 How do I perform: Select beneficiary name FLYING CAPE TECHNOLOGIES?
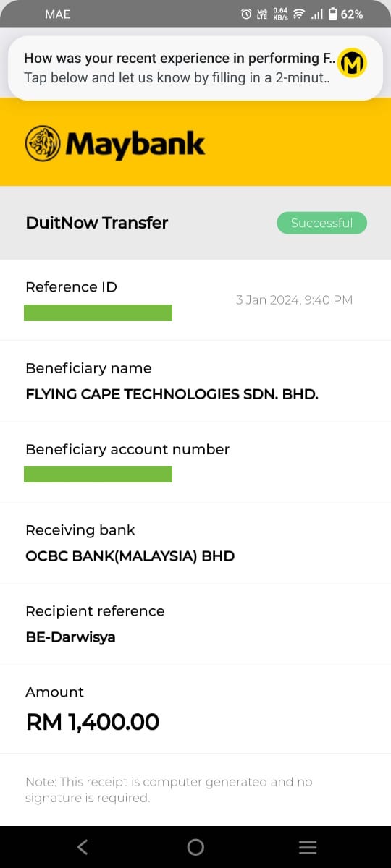172,394
